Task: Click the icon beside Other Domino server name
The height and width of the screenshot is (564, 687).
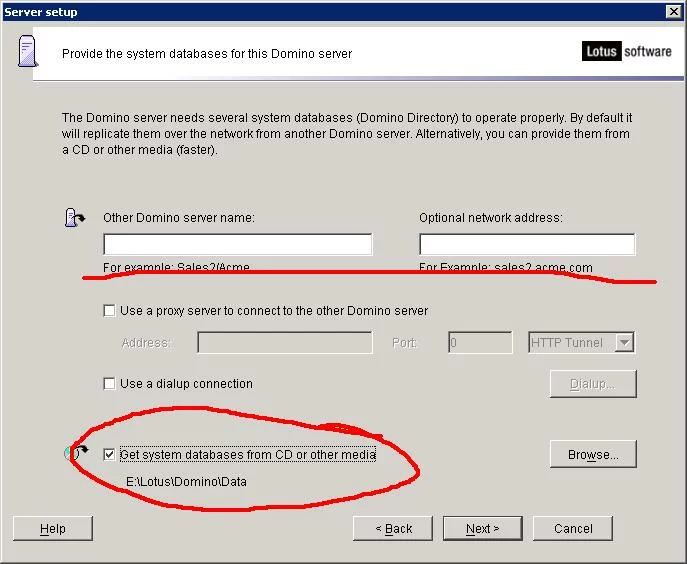Action: (75, 218)
